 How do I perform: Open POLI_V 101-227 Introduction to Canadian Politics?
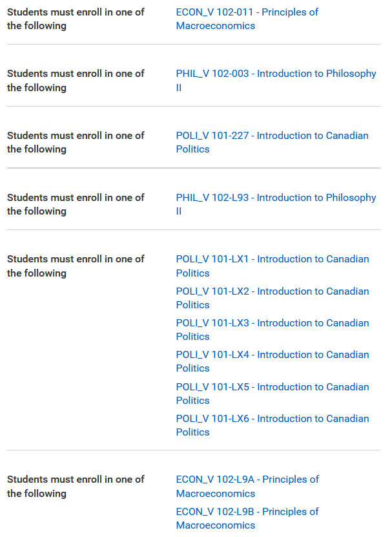tap(272, 142)
